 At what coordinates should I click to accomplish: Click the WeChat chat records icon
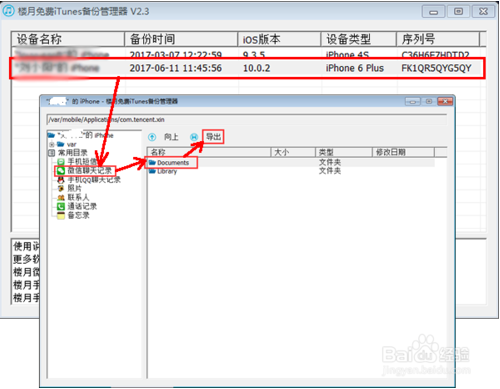tap(60, 171)
